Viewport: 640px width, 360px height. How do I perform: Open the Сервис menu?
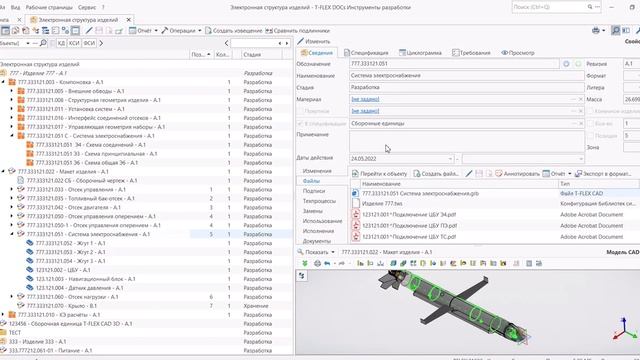coord(87,7)
